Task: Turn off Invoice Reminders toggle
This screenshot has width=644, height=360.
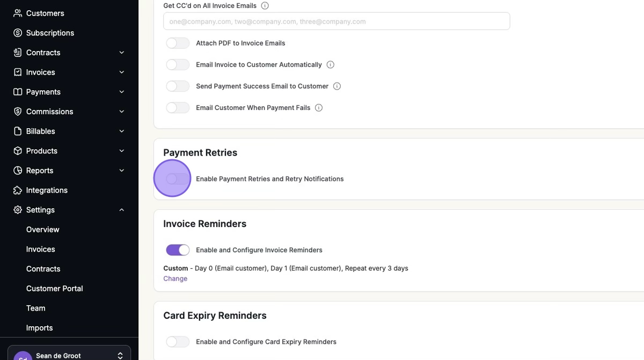Action: point(178,250)
